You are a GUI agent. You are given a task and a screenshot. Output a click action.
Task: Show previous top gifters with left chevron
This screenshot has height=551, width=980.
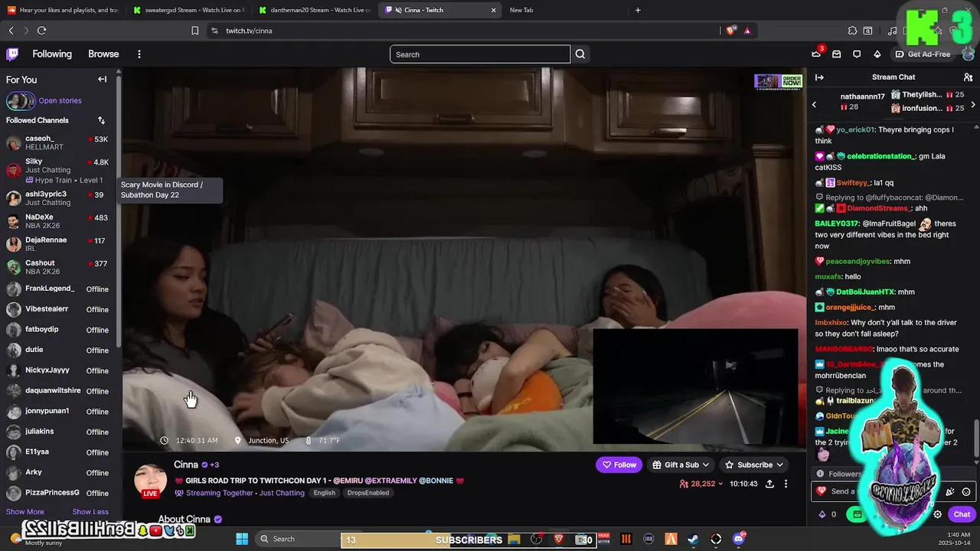coord(815,104)
